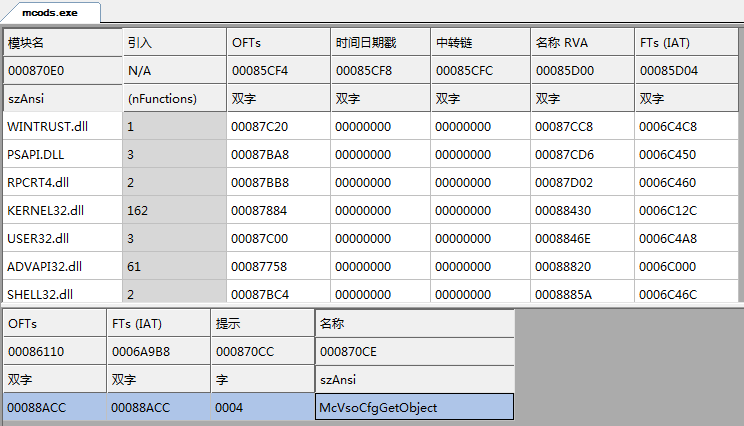744x426 pixels.
Task: Click the 000870CE header cell
Action: tap(415, 352)
